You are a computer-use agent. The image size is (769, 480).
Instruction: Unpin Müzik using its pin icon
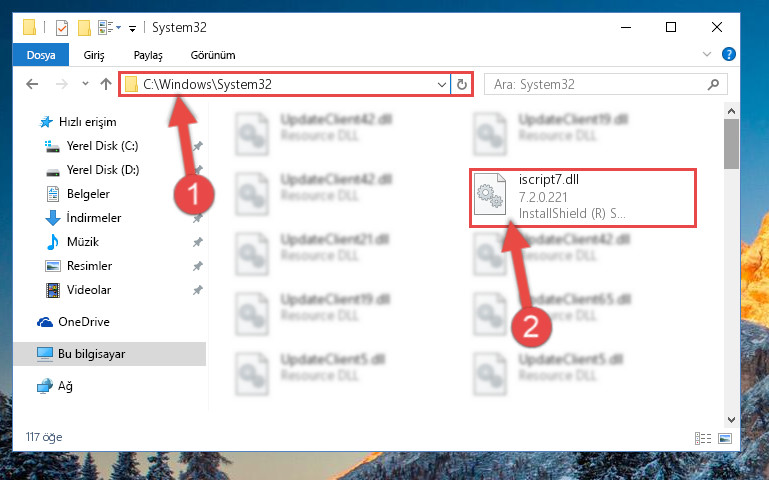click(198, 242)
